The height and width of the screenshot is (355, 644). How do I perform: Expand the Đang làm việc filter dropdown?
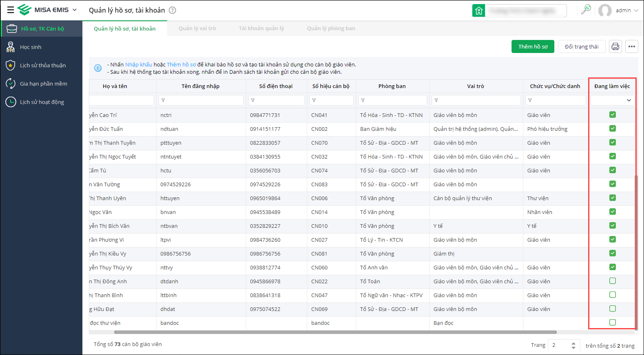pyautogui.click(x=629, y=100)
